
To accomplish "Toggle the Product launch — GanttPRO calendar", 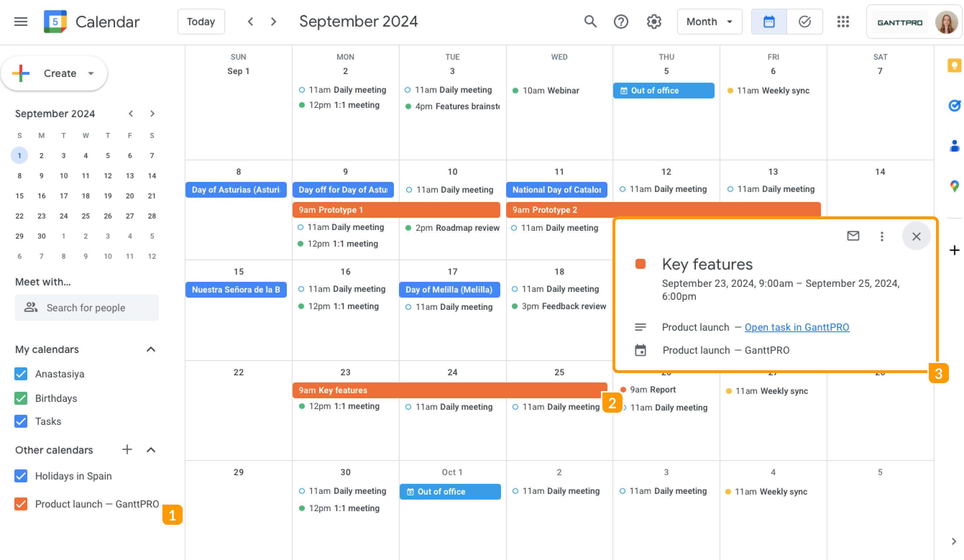I will pyautogui.click(x=21, y=504).
